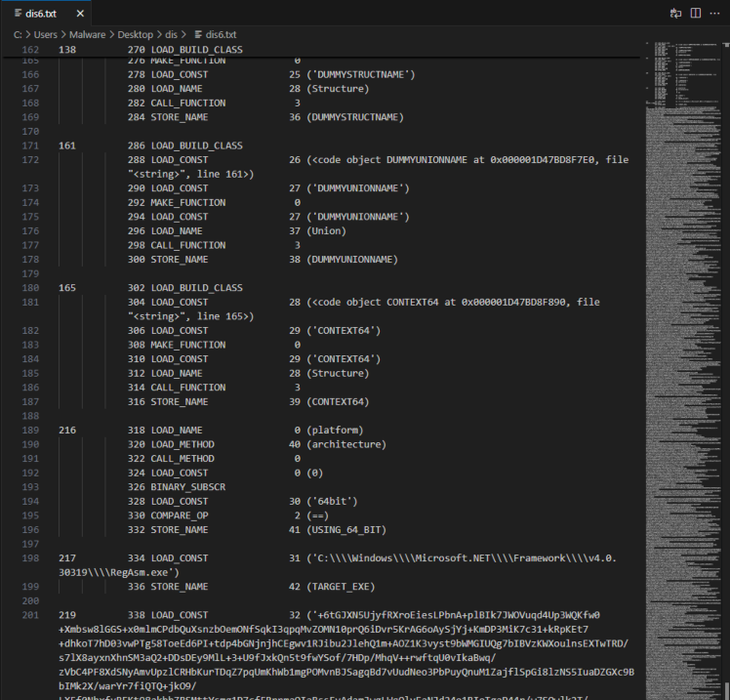
Task: Click '(Structure)' on line 167
Action: 338,89
